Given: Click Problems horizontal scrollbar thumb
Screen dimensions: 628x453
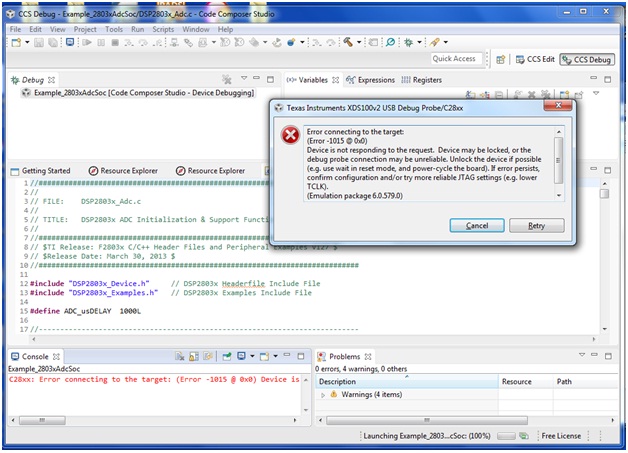Looking at the screenshot, I should tap(427, 420).
